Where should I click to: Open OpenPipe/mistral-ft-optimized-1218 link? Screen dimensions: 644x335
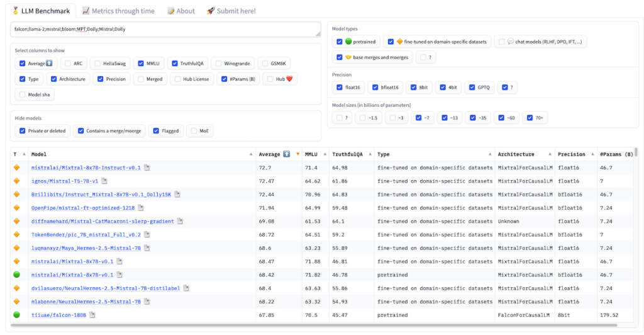coord(83,208)
